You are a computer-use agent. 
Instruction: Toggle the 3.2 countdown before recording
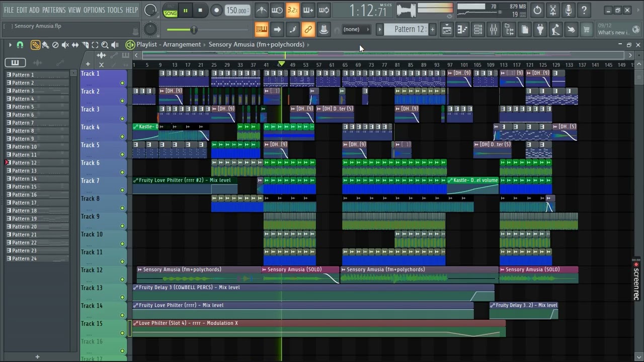click(292, 10)
